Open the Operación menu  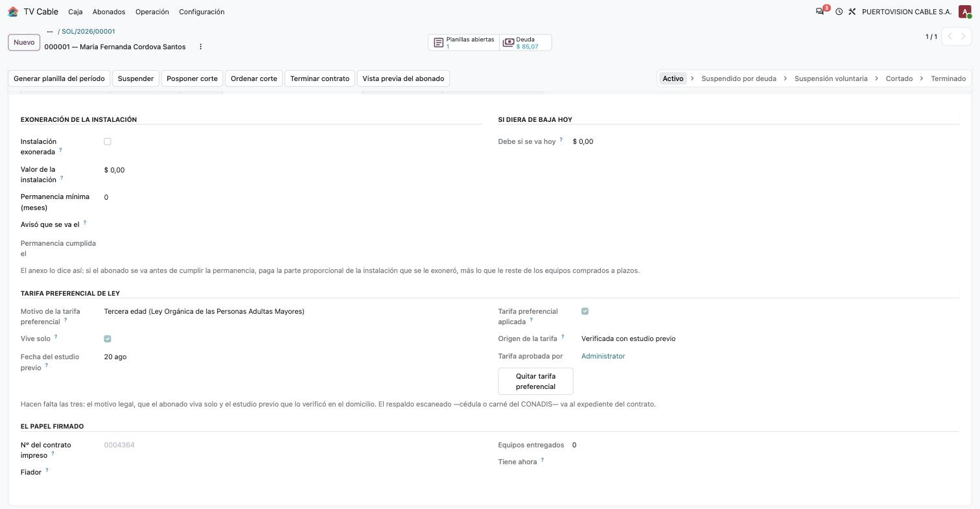(x=152, y=12)
